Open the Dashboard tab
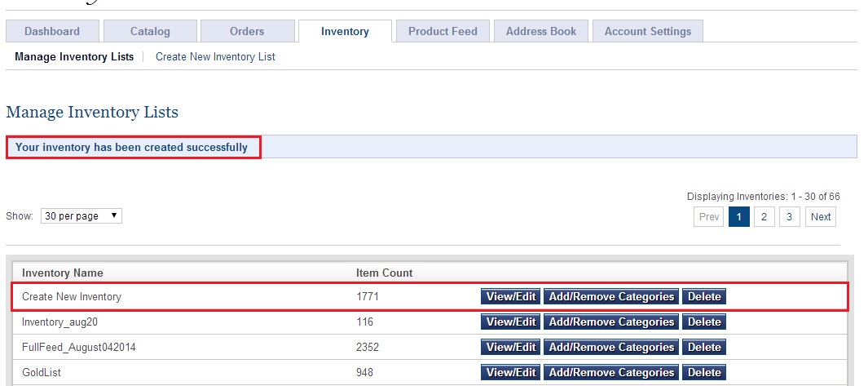The height and width of the screenshot is (386, 868). pos(52,31)
